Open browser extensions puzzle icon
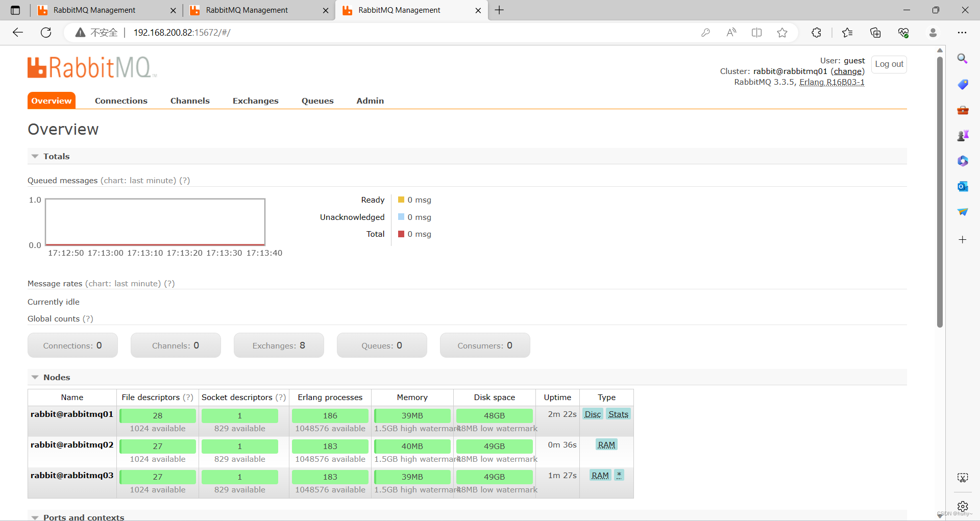The height and width of the screenshot is (521, 980). pyautogui.click(x=816, y=33)
